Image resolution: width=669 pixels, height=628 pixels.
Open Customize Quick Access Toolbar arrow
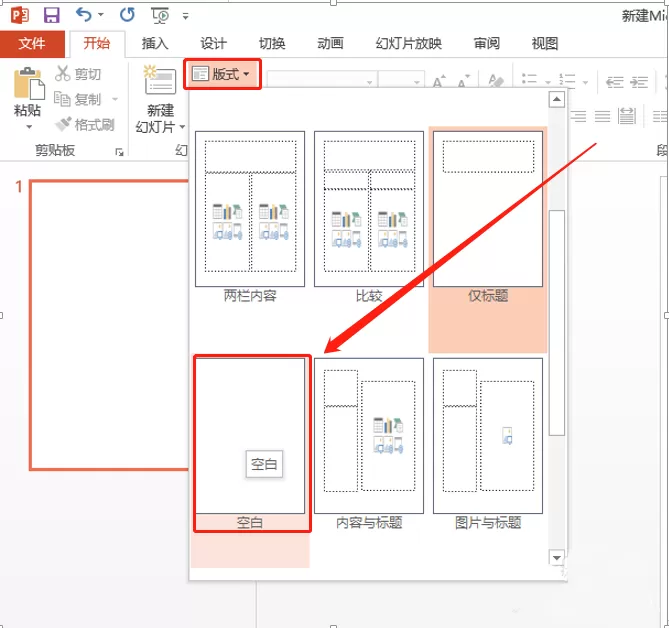pos(185,16)
